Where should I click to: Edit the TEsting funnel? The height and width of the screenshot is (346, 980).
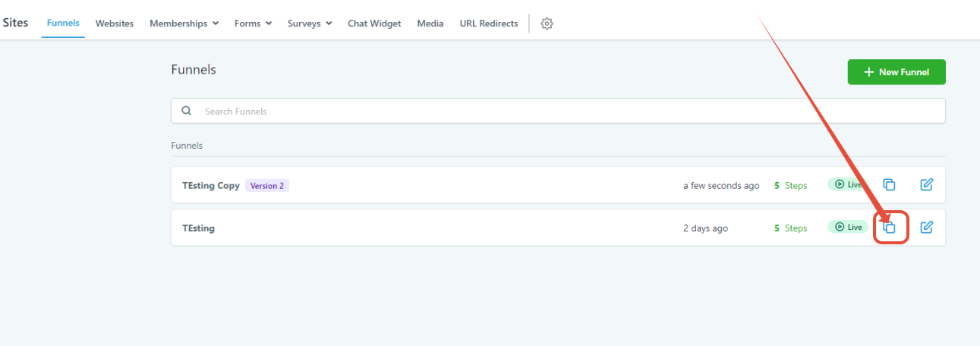click(926, 227)
